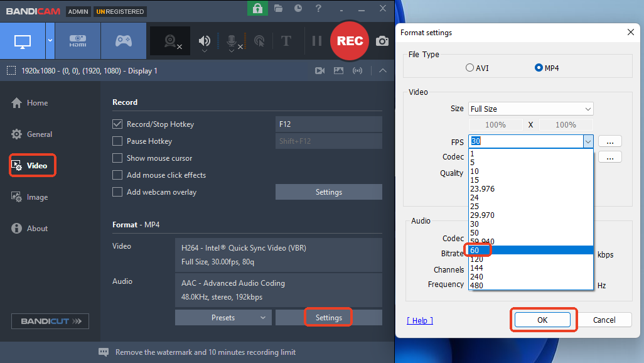This screenshot has height=363, width=644.
Task: Launch Bandicut button
Action: 50,321
